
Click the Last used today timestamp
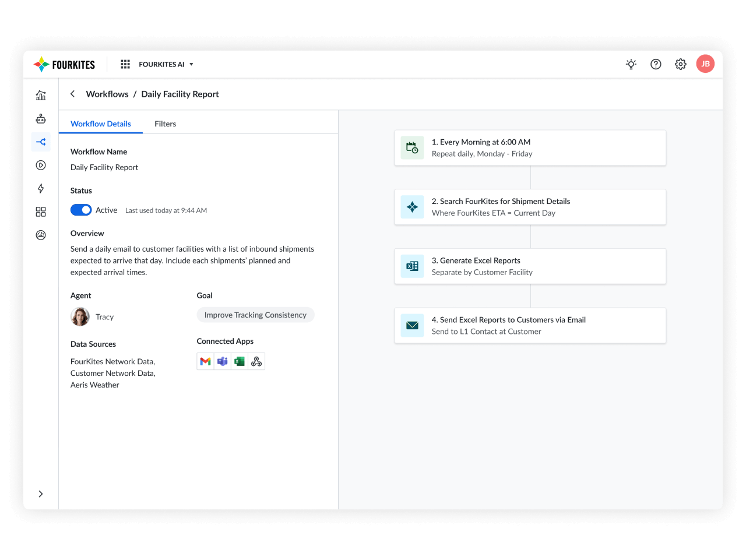coord(166,211)
